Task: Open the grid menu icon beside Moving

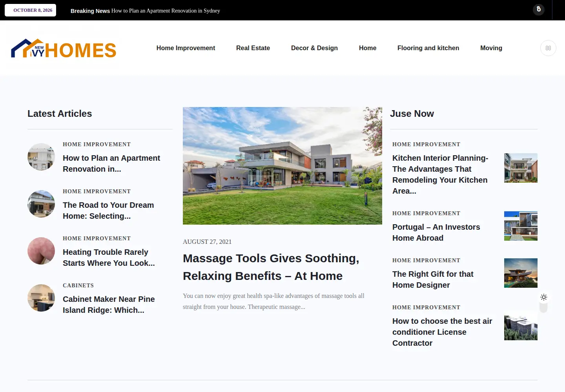Action: [x=548, y=48]
